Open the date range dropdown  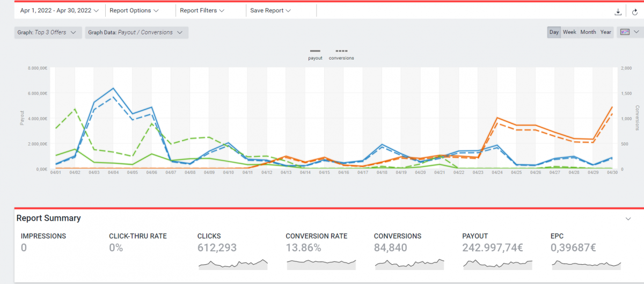coord(59,11)
